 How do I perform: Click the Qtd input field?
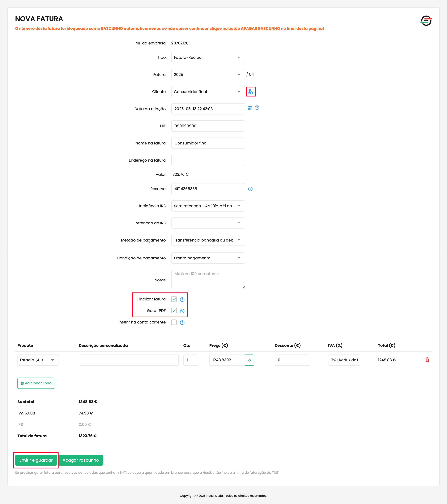click(x=191, y=360)
